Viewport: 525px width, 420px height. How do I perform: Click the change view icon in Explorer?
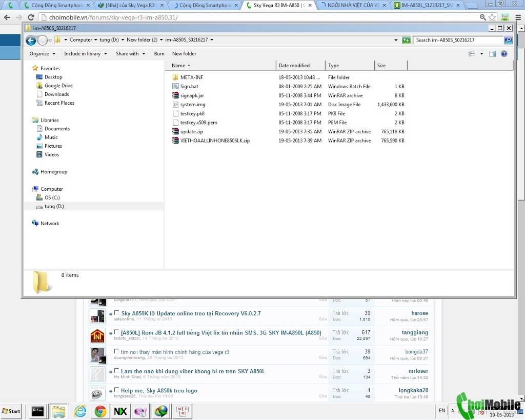(x=472, y=53)
